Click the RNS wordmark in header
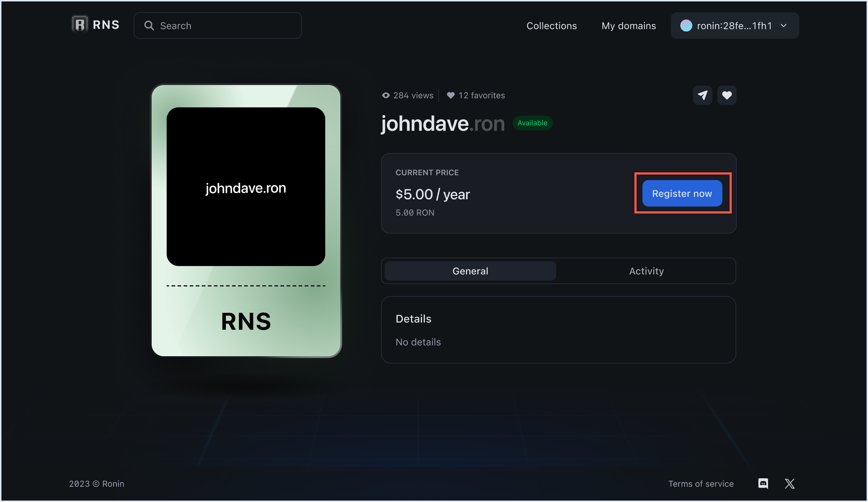Screen dimensions: 868x502 pos(106,25)
